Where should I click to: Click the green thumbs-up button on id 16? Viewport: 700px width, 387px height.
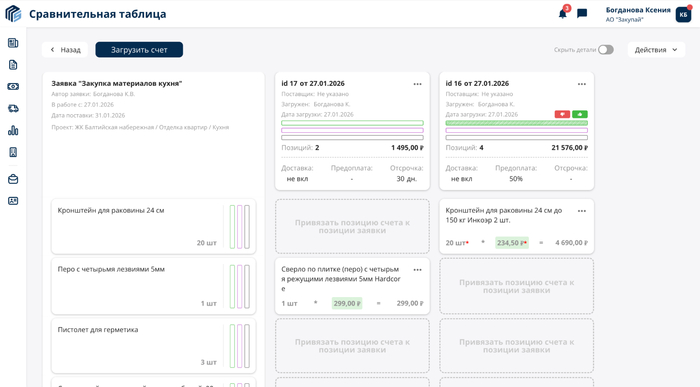pyautogui.click(x=580, y=114)
